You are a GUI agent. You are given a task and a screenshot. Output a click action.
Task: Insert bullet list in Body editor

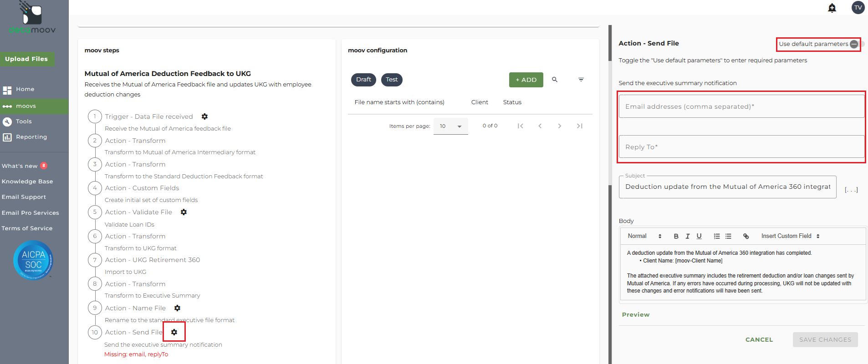728,236
